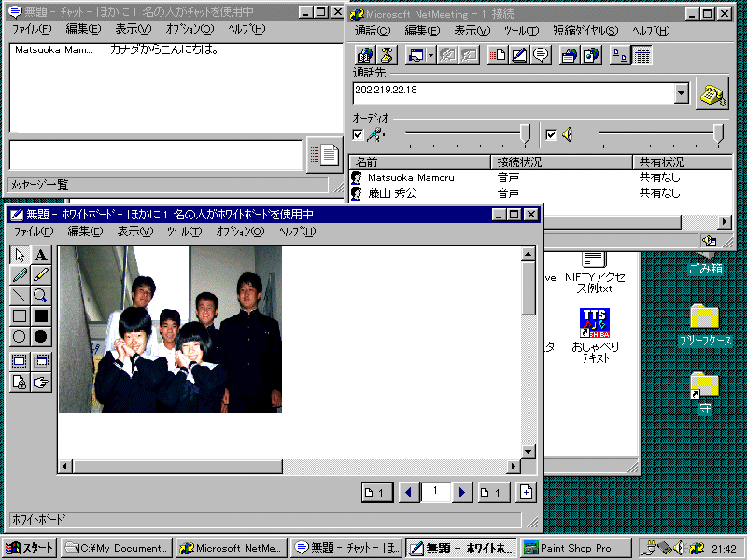Place a call with the yellow telephone button

[x=712, y=94]
